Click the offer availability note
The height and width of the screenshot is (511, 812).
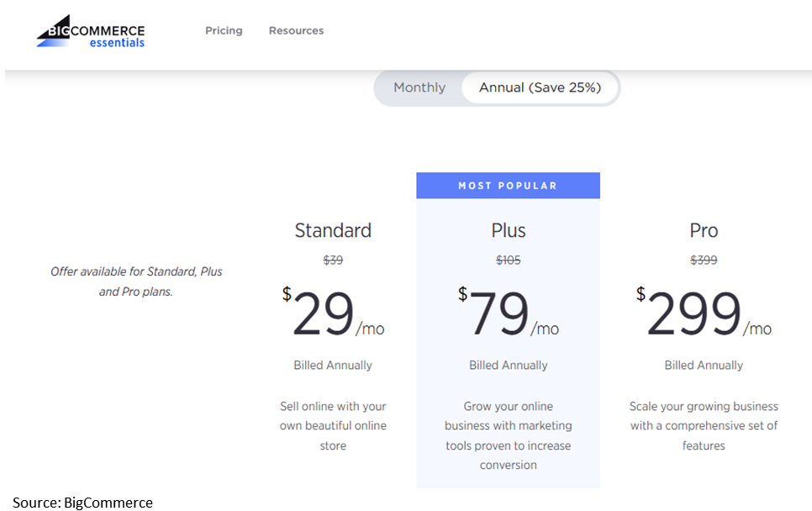tap(136, 282)
